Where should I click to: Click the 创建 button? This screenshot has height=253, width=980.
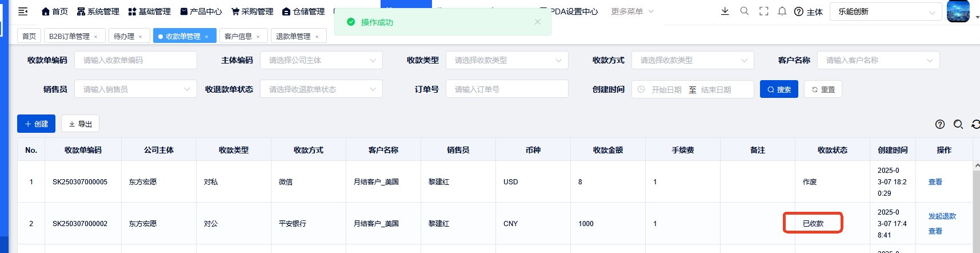coord(36,124)
